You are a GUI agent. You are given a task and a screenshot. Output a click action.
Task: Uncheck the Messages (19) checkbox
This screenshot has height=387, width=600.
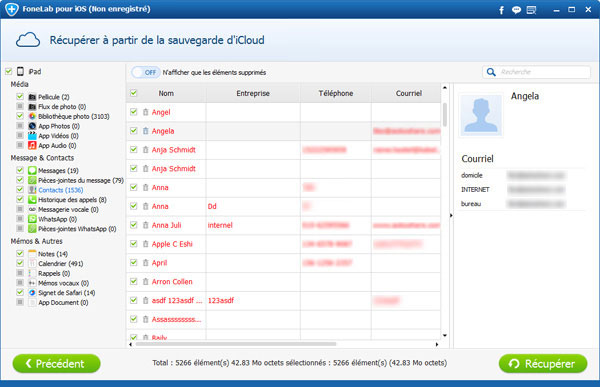[20, 170]
